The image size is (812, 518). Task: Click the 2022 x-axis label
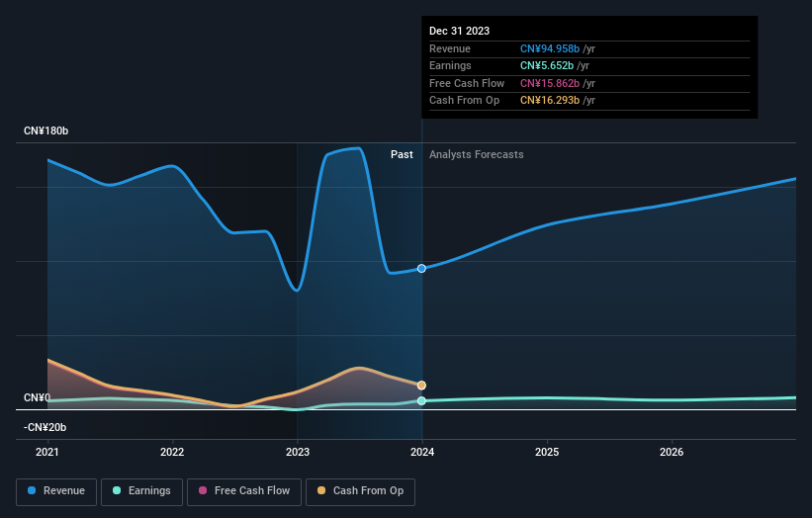coord(172,452)
